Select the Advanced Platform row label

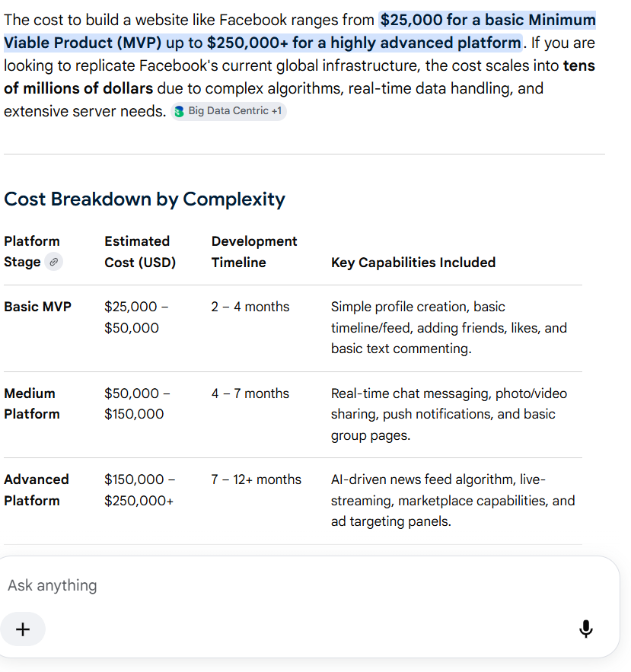click(x=37, y=490)
